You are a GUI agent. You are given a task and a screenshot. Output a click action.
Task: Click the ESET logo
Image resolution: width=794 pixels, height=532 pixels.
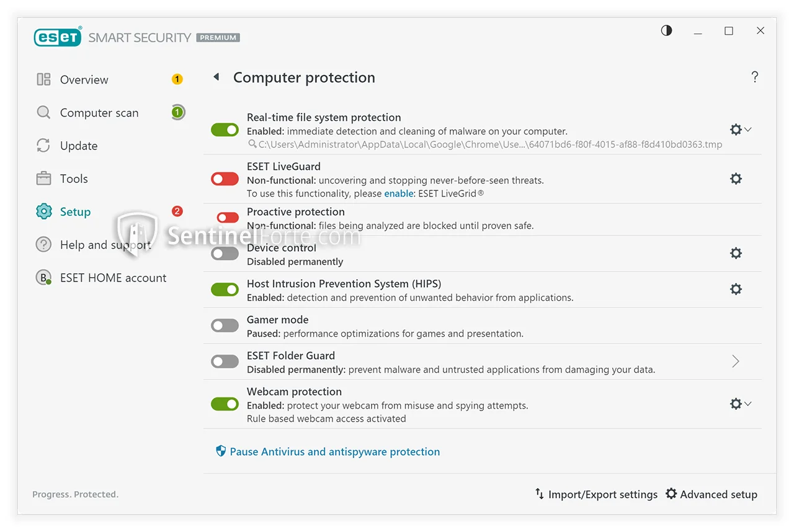58,37
